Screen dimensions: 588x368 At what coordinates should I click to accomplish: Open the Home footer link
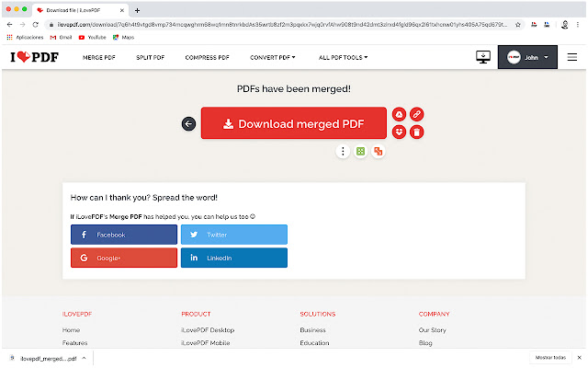click(71, 330)
